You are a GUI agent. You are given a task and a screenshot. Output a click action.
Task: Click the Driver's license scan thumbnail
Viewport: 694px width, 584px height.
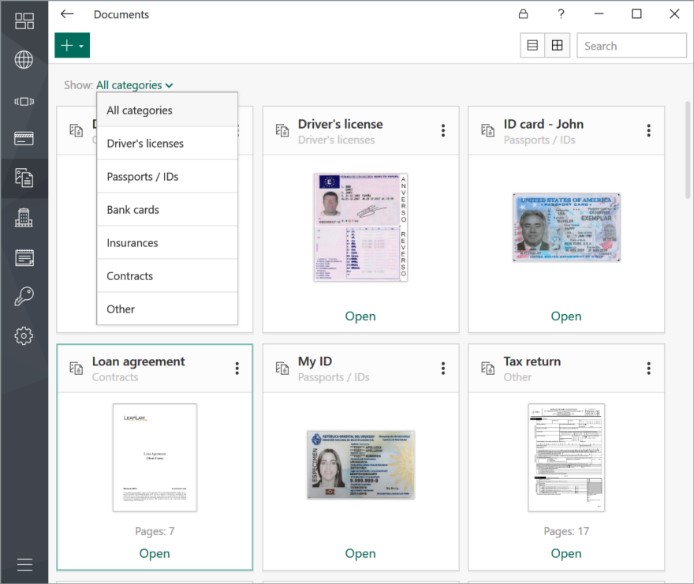(x=360, y=227)
